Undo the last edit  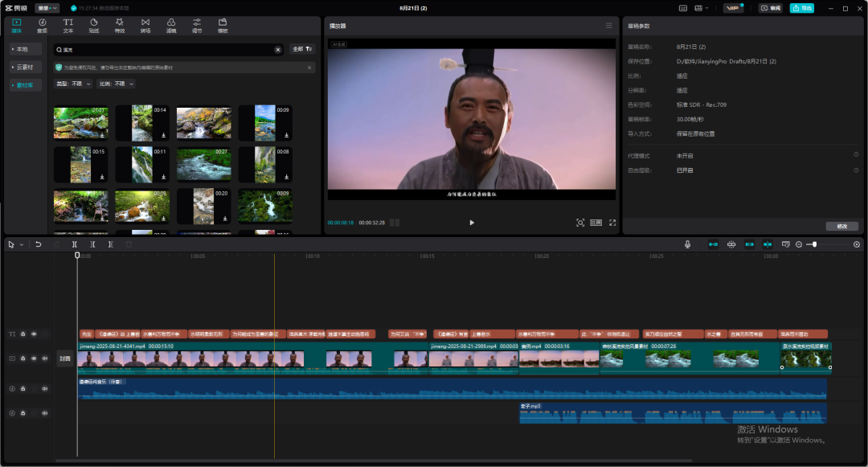(39, 244)
